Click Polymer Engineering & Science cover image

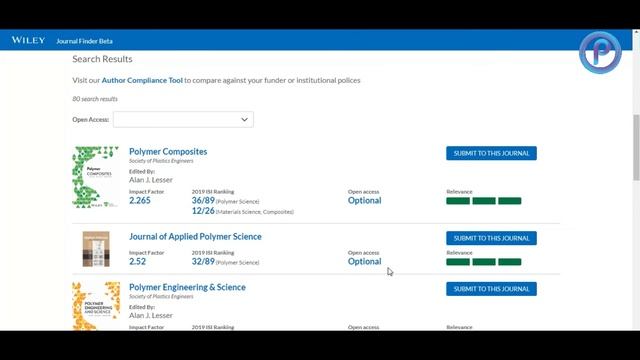(x=96, y=306)
